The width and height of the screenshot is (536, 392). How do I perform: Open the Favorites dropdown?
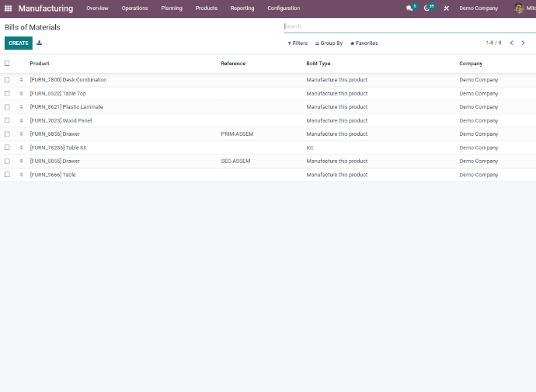pyautogui.click(x=364, y=43)
